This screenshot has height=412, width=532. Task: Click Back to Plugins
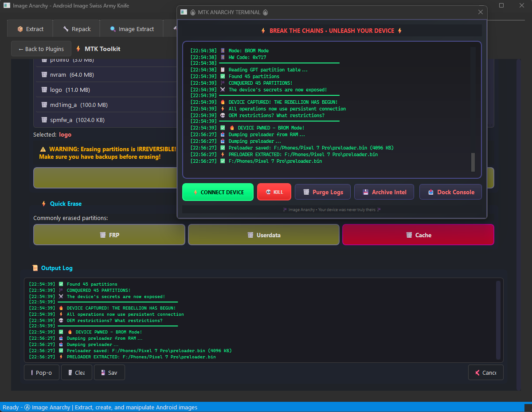click(x=41, y=49)
